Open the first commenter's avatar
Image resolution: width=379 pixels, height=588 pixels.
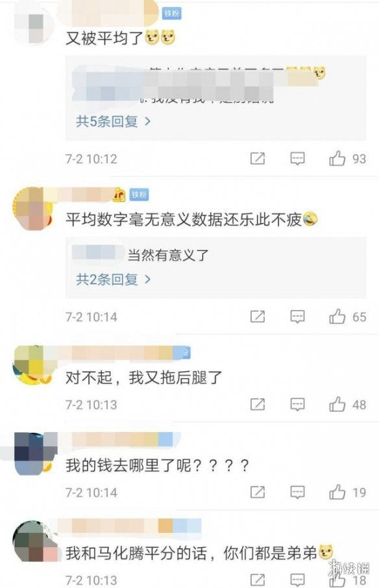[x=33, y=25]
